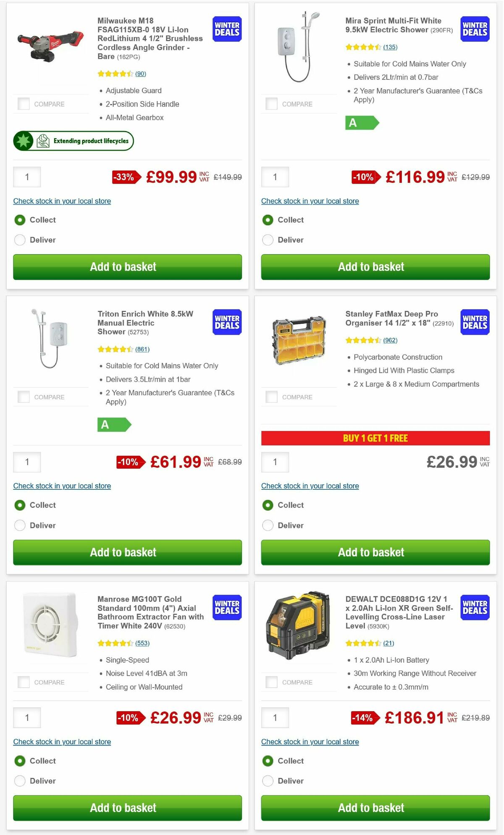Viewport: 504px width, 835px height.
Task: Click Check stock in your local store under Triton shower
Action: pos(62,486)
